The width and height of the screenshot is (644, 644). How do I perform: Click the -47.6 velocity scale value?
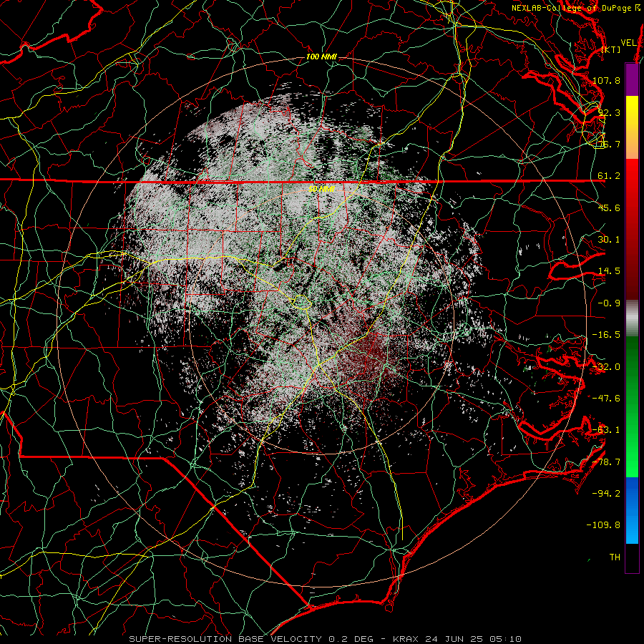[x=606, y=399]
